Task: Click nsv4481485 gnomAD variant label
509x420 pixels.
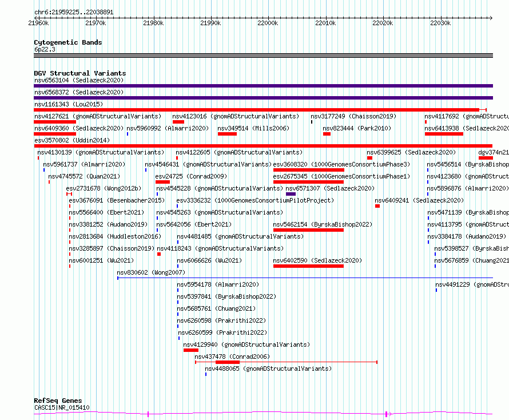Action: 240,236
